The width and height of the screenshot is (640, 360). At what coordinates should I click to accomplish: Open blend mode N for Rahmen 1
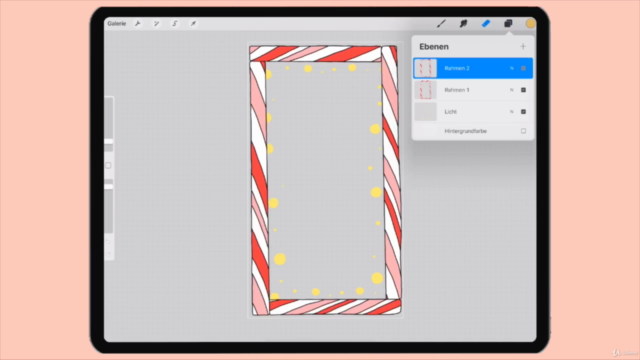click(511, 90)
